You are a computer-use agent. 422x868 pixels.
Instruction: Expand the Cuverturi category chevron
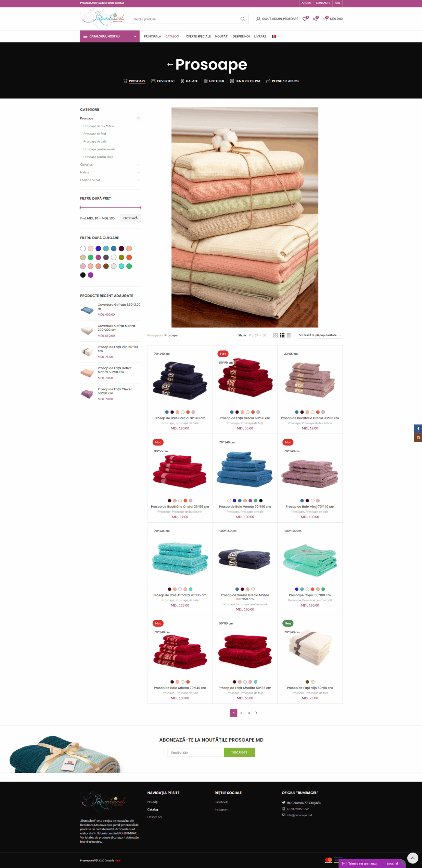(x=138, y=165)
